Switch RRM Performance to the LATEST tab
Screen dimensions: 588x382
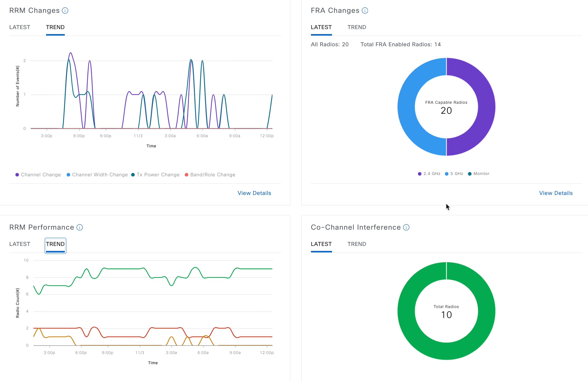[20, 244]
